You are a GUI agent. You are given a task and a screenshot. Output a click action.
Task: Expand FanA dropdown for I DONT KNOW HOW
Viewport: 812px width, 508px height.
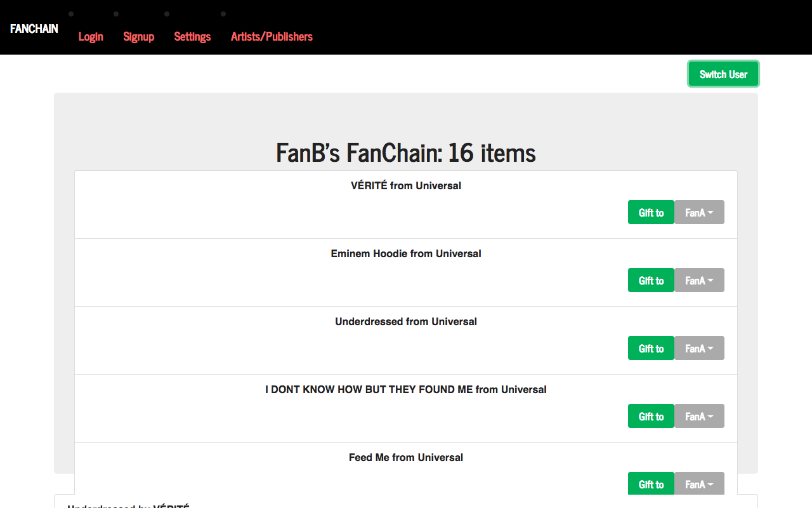[699, 416]
